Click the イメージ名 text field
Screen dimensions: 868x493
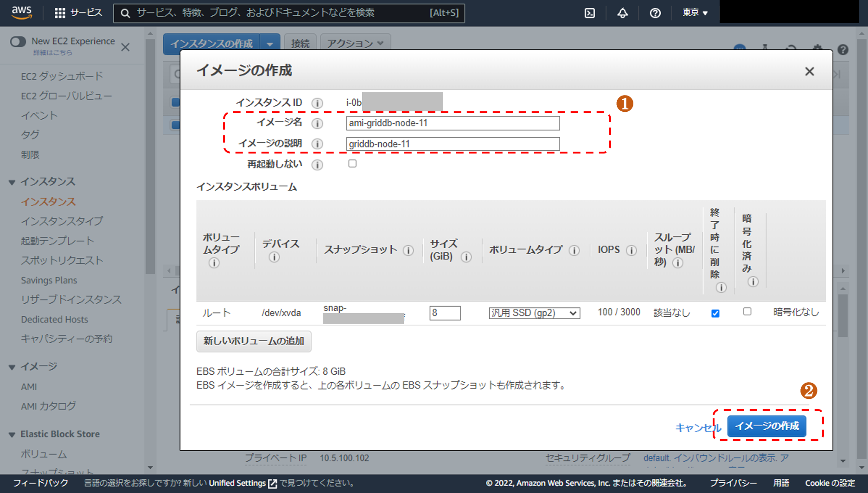click(x=453, y=123)
